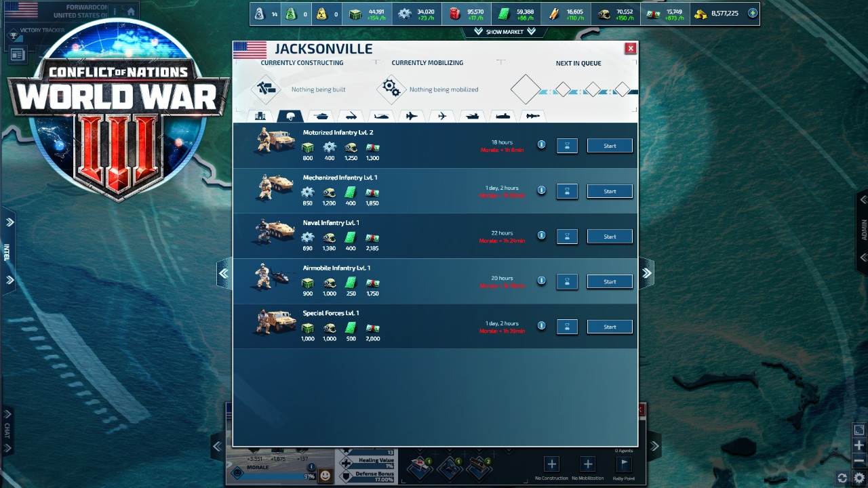868x488 pixels.
Task: Select the fighter jet aircraft tab
Action: click(x=412, y=116)
